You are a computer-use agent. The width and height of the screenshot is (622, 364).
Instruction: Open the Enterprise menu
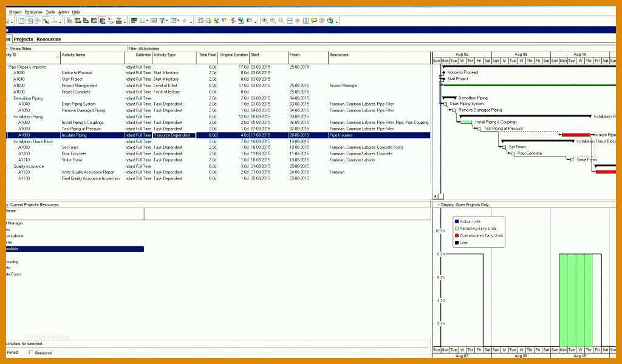(x=33, y=12)
